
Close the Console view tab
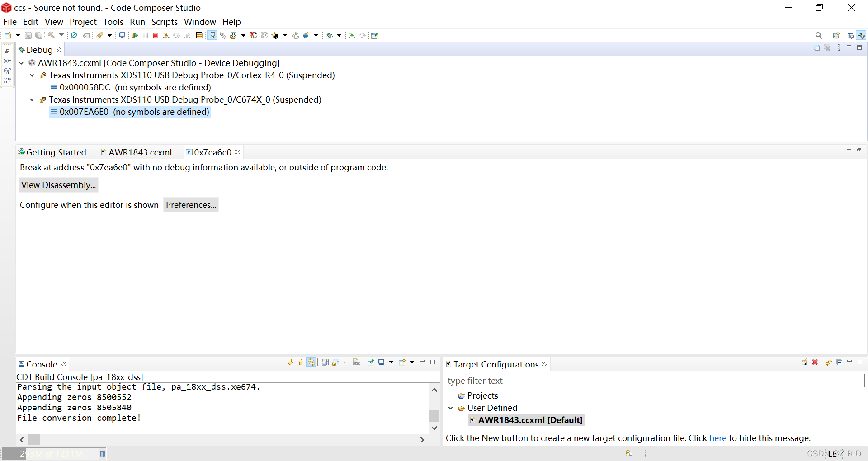coord(63,364)
